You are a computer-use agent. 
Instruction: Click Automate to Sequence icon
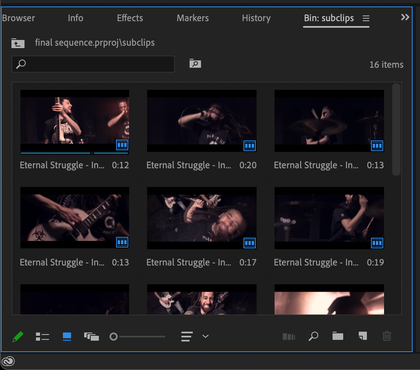[x=289, y=337]
